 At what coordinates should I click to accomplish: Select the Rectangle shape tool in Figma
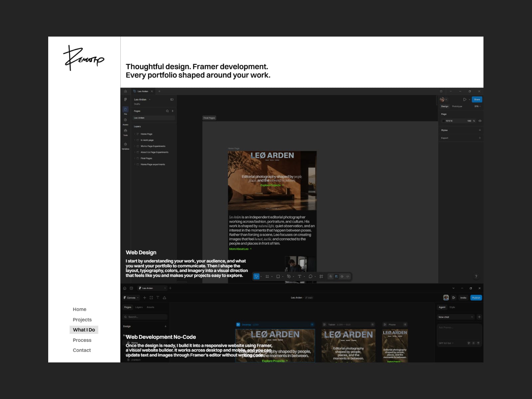pos(278,276)
